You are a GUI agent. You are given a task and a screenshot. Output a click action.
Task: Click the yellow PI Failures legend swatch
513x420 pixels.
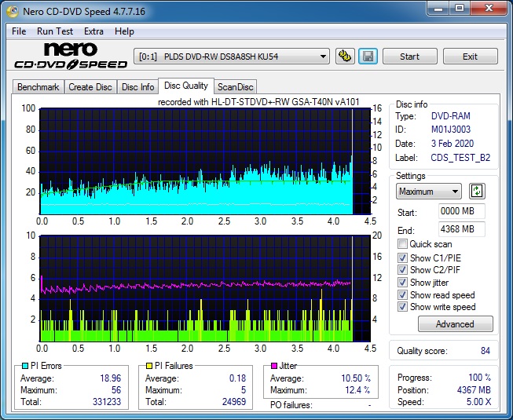coord(149,366)
